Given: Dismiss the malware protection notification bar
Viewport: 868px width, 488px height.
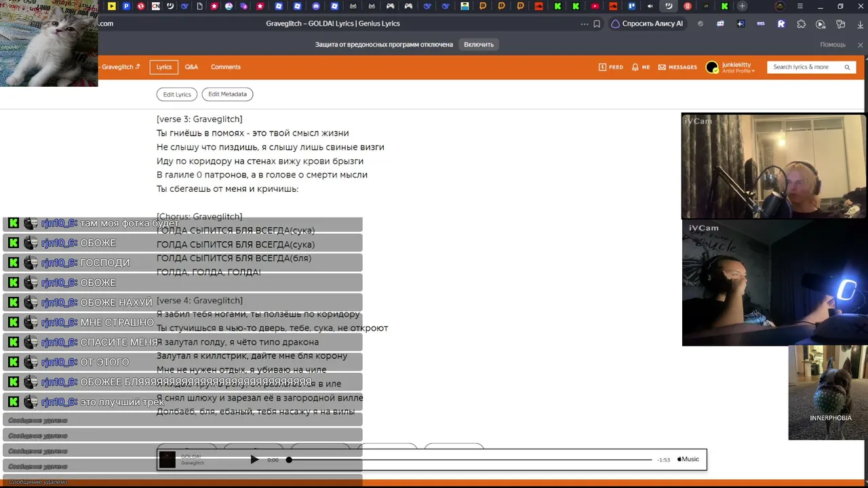Looking at the screenshot, I should [x=860, y=45].
